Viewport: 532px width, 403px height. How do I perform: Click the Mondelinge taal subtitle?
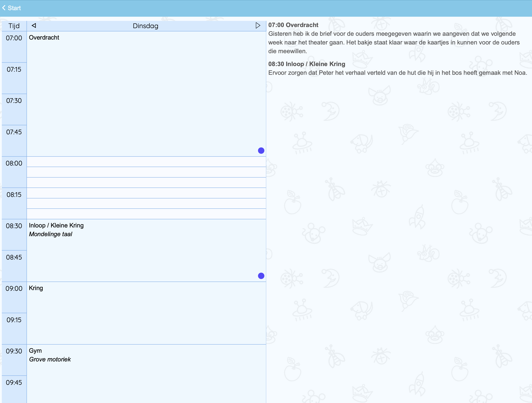tap(51, 234)
